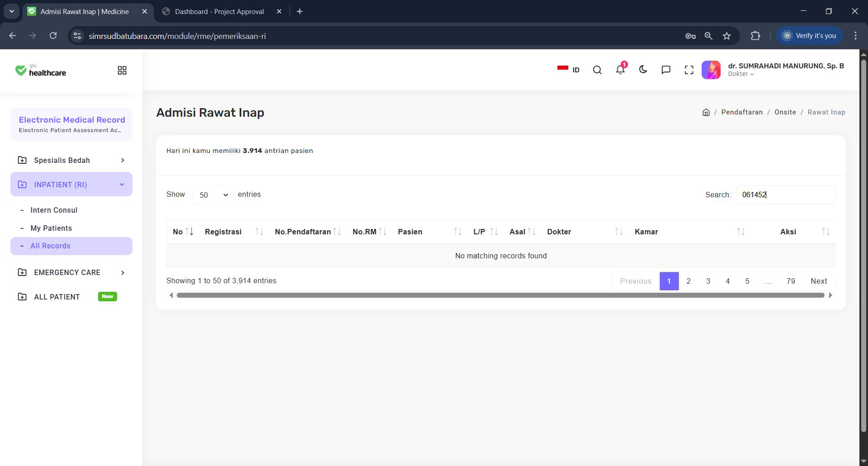
Task: Click the Verify it's you button
Action: click(810, 36)
